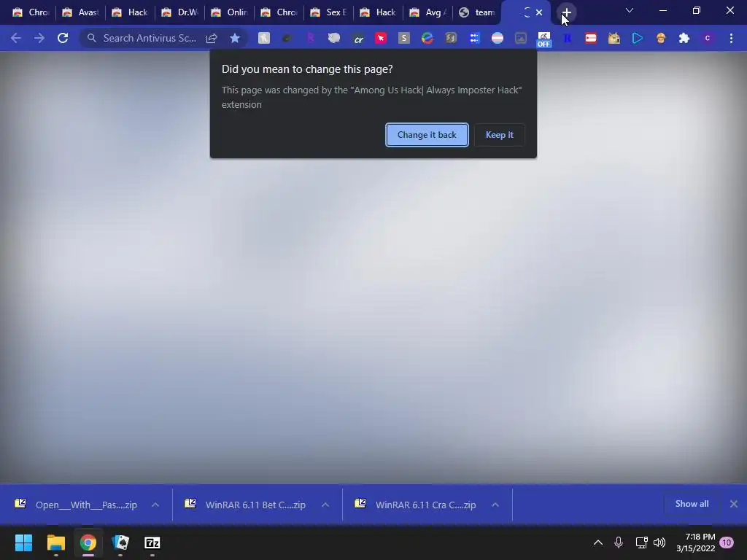Reload the current page
Image resolution: width=747 pixels, height=560 pixels.
coord(63,38)
